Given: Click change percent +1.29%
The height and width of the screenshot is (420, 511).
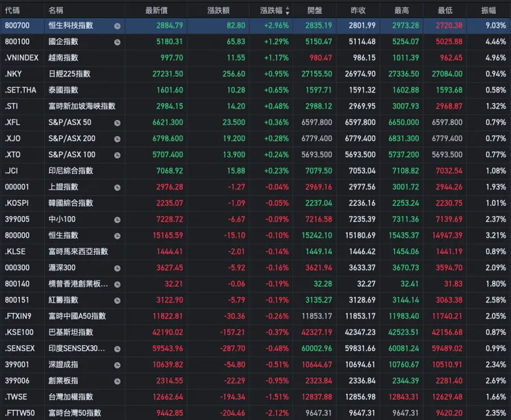Looking at the screenshot, I should click(276, 41).
